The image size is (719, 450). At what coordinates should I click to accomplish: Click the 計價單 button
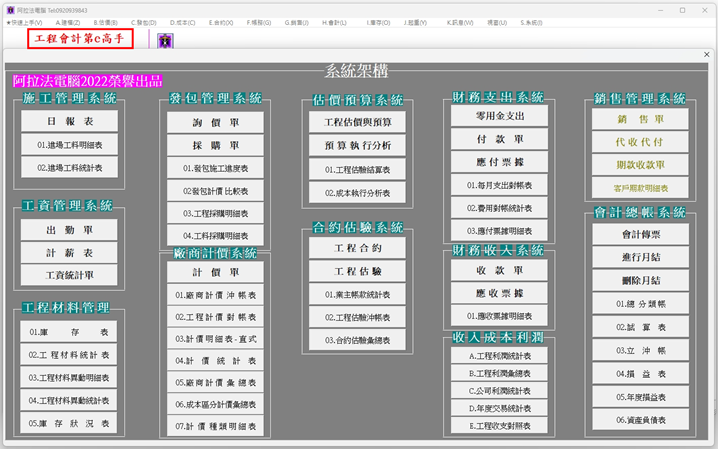[x=215, y=272]
